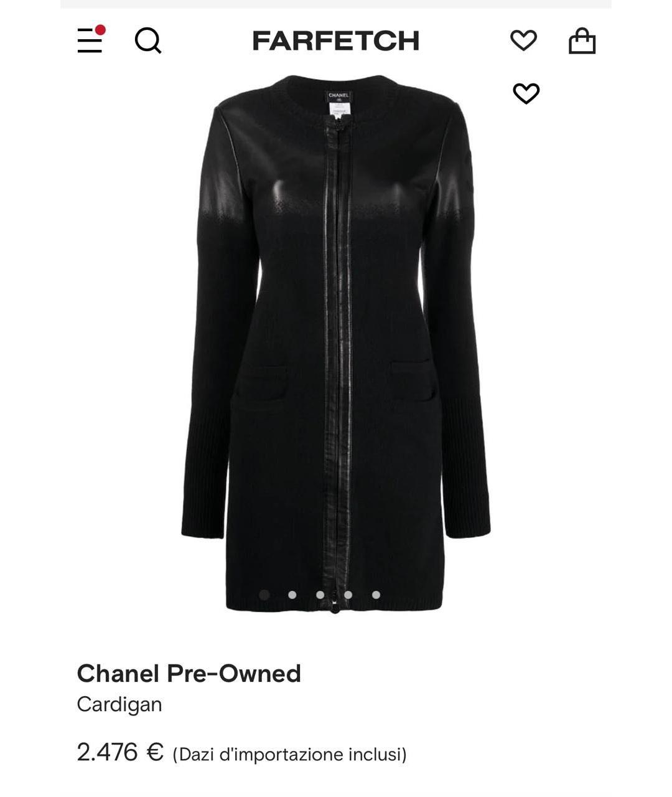Tap the gray bar above the header
Screen dimensions: 672x797
coord(336,4)
